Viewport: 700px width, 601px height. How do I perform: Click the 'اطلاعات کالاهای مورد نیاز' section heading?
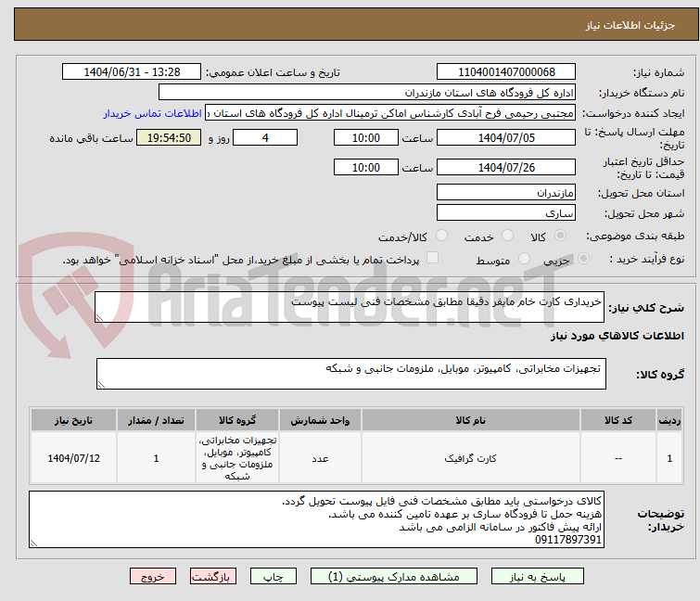pos(617,336)
